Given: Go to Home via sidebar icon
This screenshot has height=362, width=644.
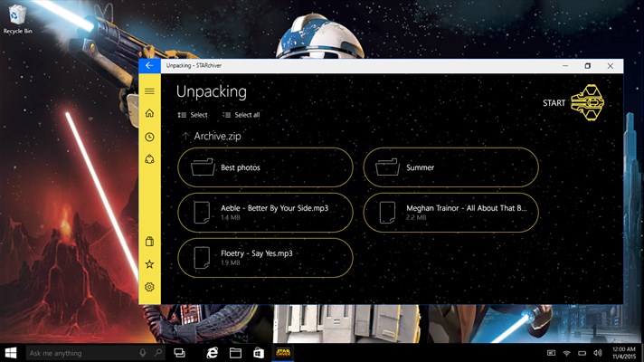Looking at the screenshot, I should coord(149,113).
